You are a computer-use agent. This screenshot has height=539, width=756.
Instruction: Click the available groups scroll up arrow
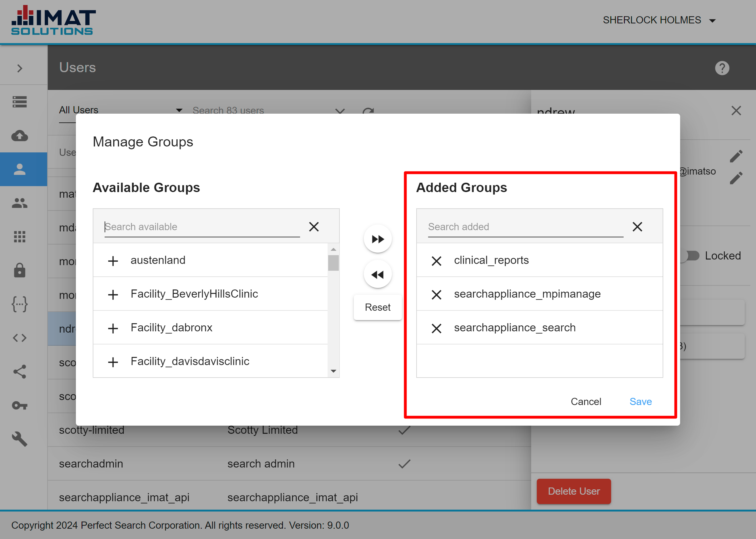click(333, 249)
